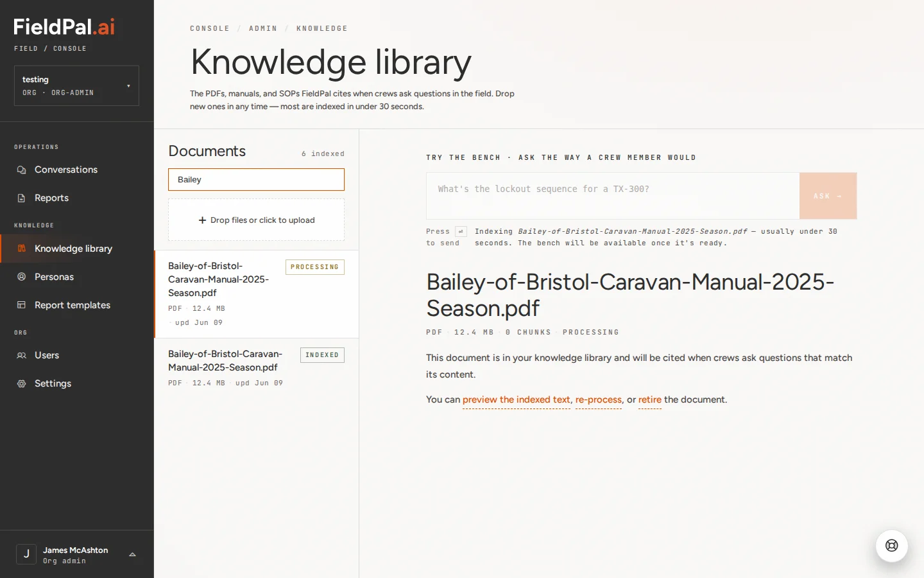Click the Report templates layout icon

tap(21, 305)
